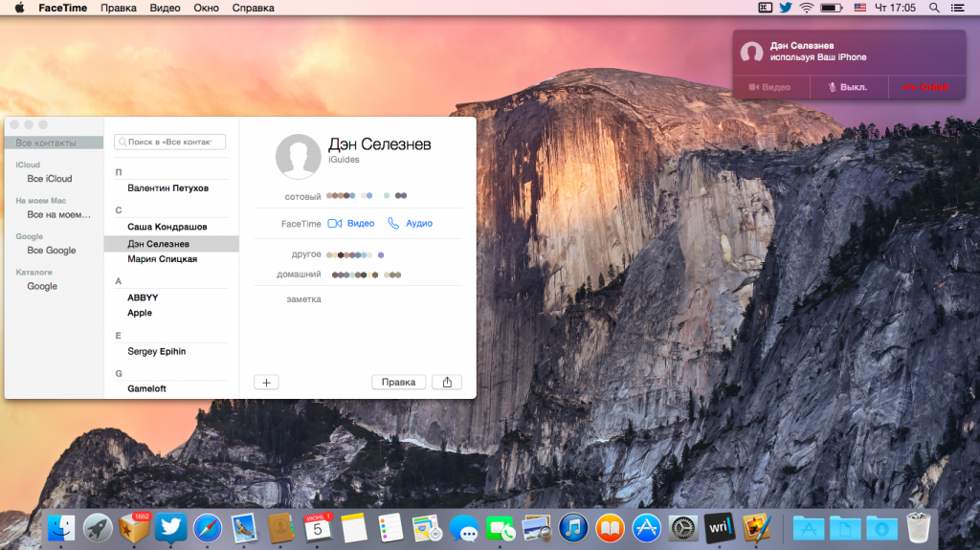Click the share contact button
980x550 pixels.
pyautogui.click(x=447, y=382)
